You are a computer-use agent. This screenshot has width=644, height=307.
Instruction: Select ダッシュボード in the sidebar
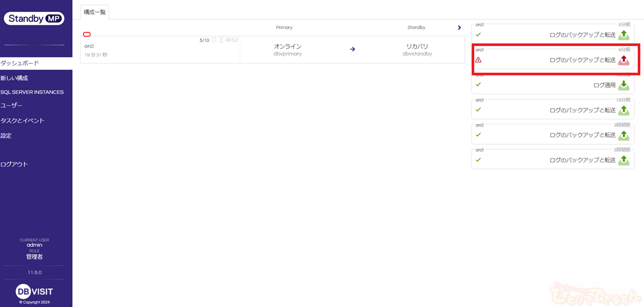pyautogui.click(x=20, y=63)
